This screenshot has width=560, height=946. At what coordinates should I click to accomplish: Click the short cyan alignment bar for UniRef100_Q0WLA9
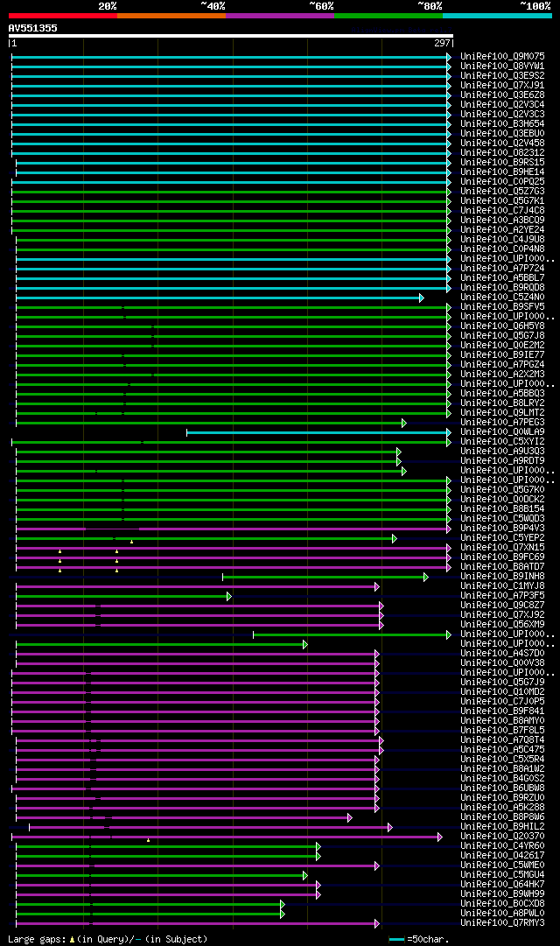coord(318,432)
